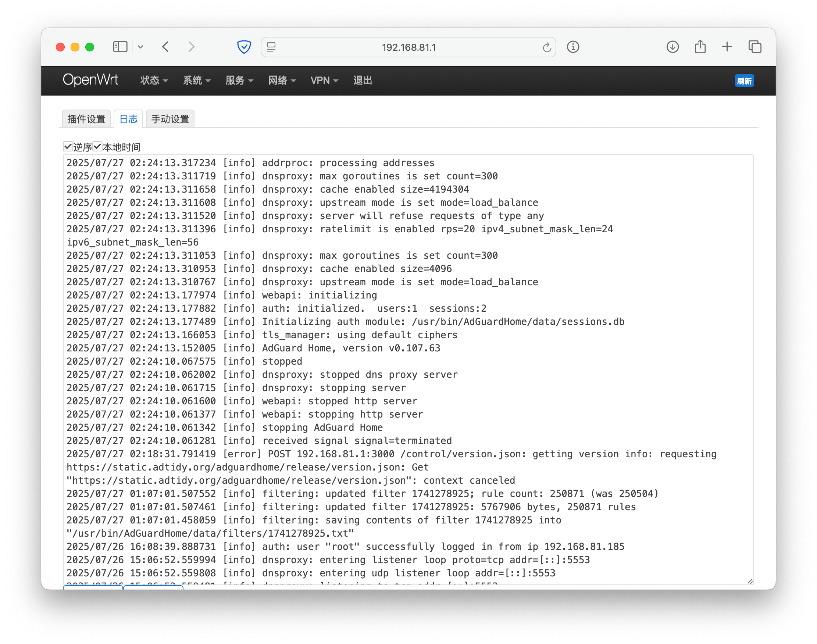Switch to the 插件设置 tab

tap(86, 119)
